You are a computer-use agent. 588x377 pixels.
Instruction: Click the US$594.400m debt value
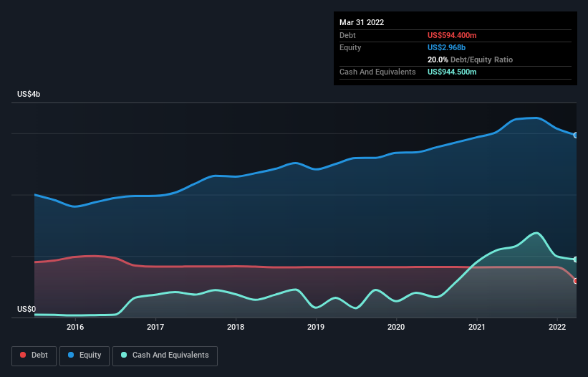pos(452,35)
